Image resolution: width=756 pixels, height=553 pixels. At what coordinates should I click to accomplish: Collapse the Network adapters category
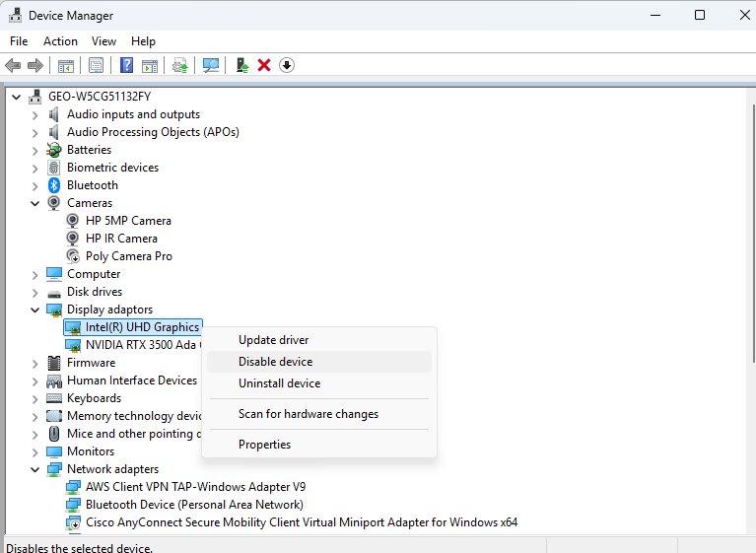35,469
